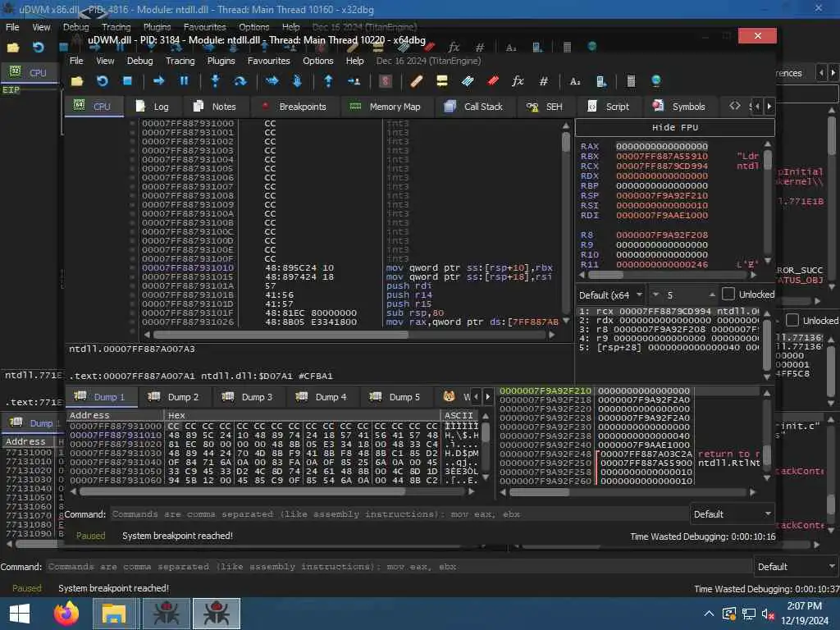The height and width of the screenshot is (630, 840).
Task: Open argument count dropdown arrow left of 5
Action: [655, 294]
